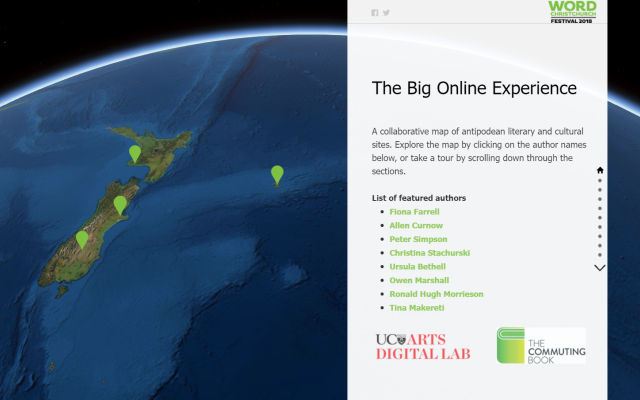Open the Ronald Hugh Morrieson author link
Viewport: 640px width, 400px height.
(x=436, y=294)
